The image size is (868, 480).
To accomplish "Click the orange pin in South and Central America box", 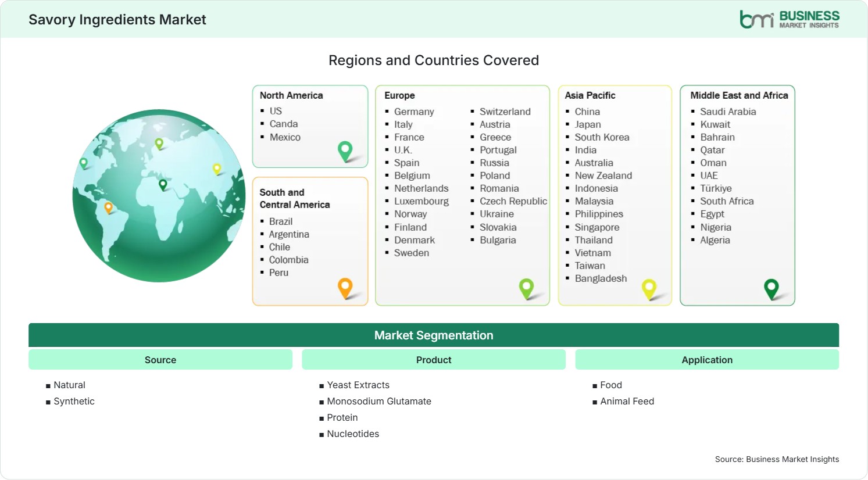I will click(345, 288).
